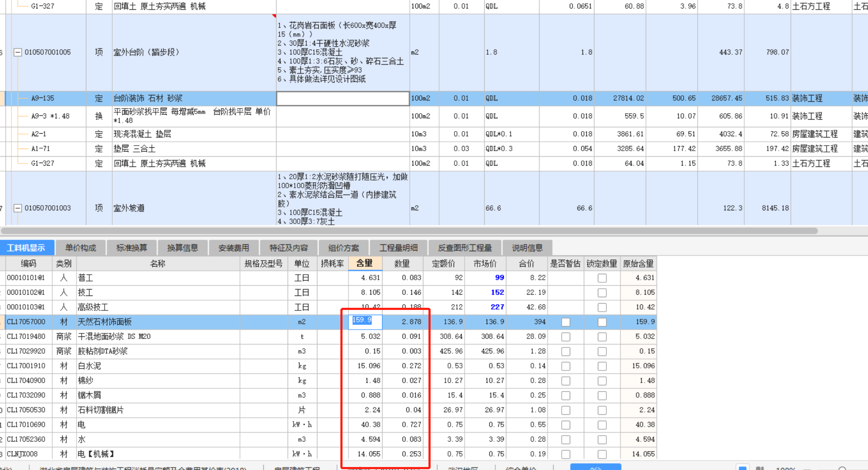Viewport: 868px width, 470px height.
Task: Click market price 152 for 技工
Action: tap(497, 292)
